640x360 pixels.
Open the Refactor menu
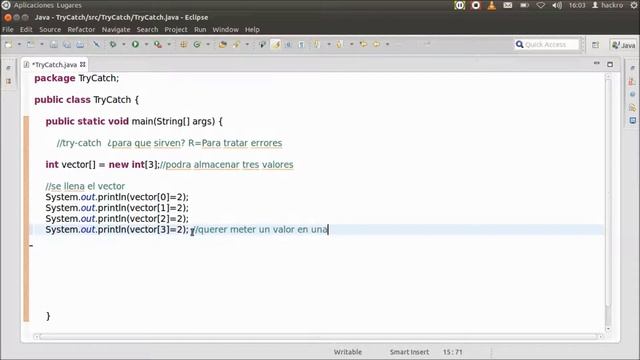pos(81,29)
